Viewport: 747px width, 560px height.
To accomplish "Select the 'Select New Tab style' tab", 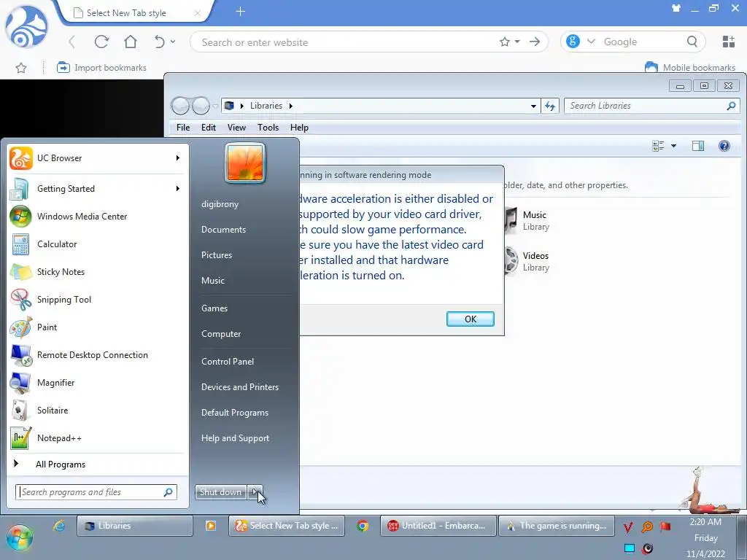I will click(135, 13).
